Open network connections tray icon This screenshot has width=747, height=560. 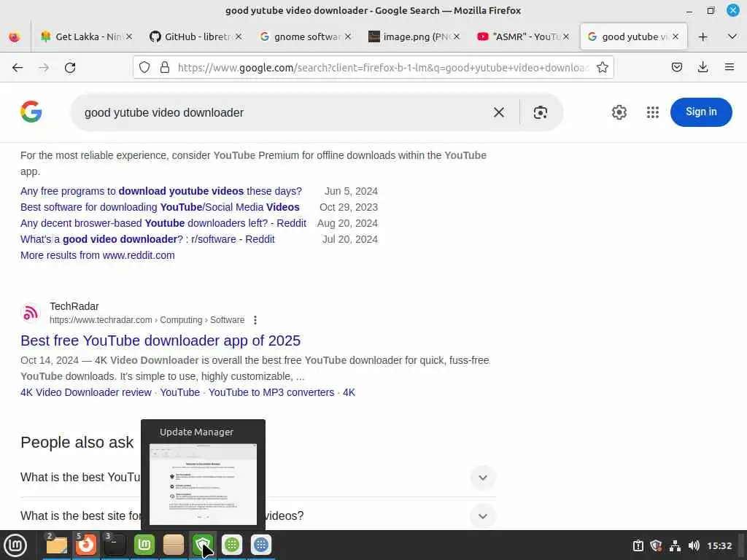click(675, 545)
